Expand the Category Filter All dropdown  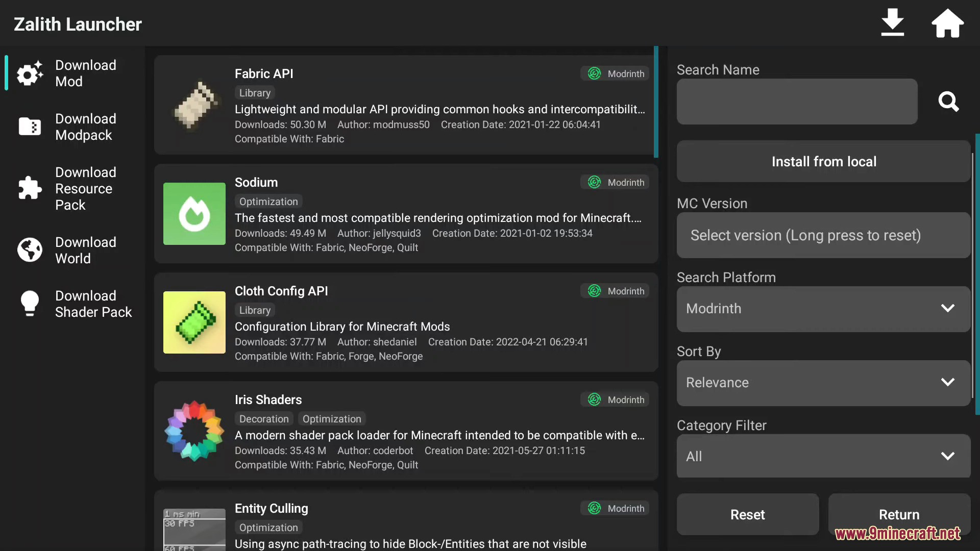pos(823,456)
